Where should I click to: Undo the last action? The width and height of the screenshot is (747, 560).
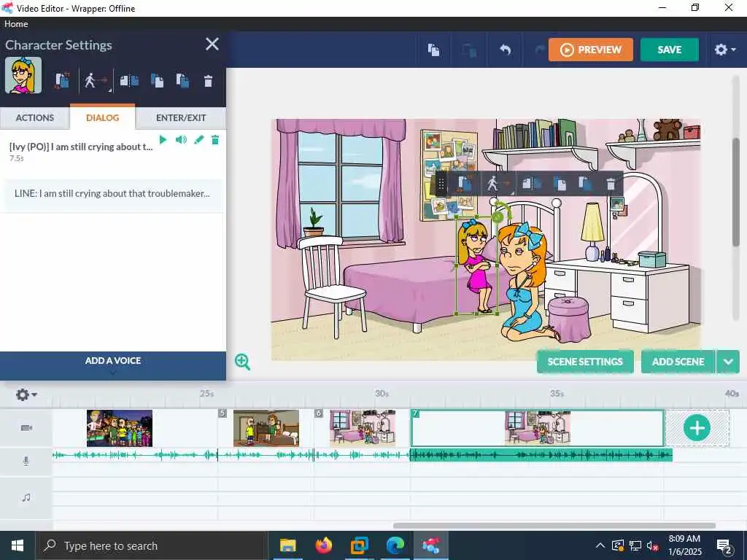[505, 50]
